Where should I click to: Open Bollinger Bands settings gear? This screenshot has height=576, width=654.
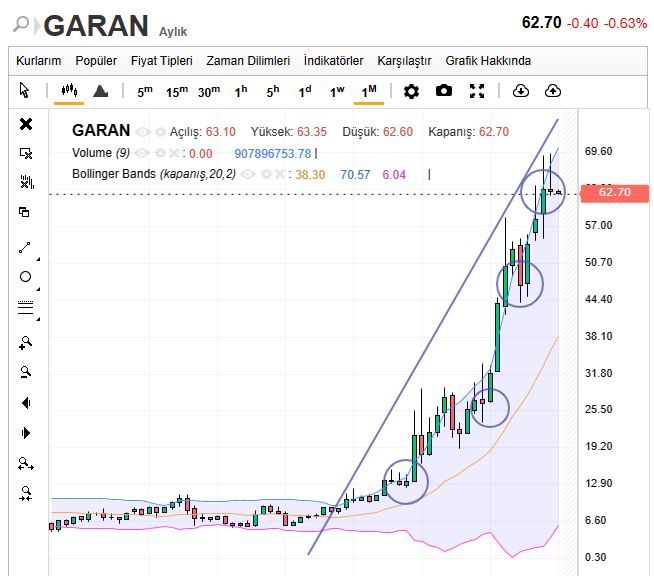[266, 174]
